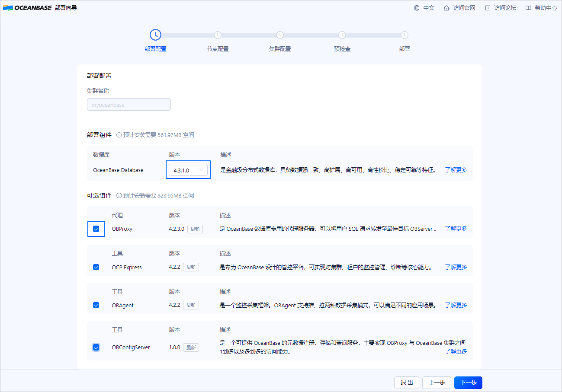Click the 最新 tag beside OBAgent version
This screenshot has height=392, width=562.
[191, 305]
